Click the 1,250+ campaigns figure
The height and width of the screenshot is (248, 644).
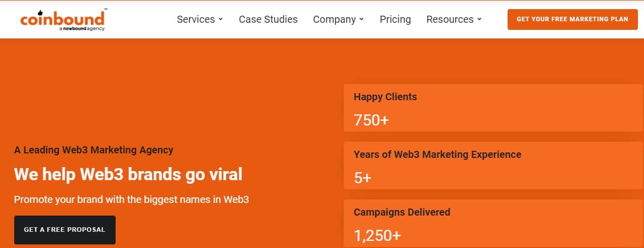point(377,235)
